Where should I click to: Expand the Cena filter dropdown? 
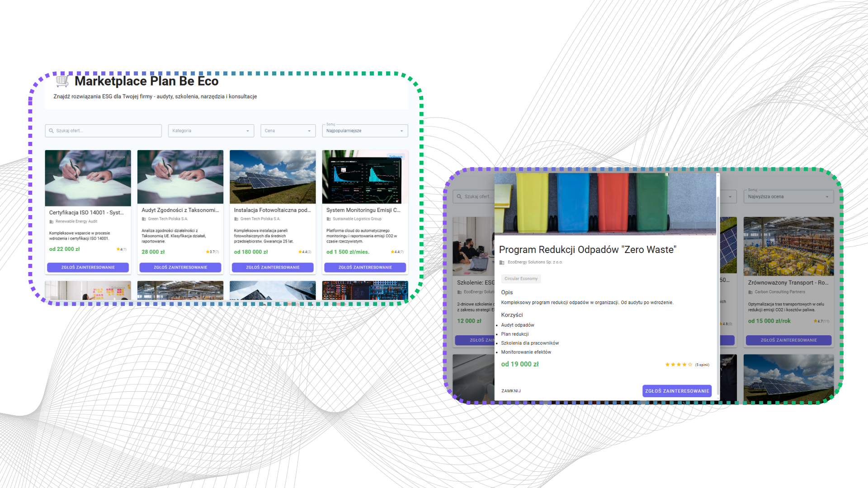point(288,131)
